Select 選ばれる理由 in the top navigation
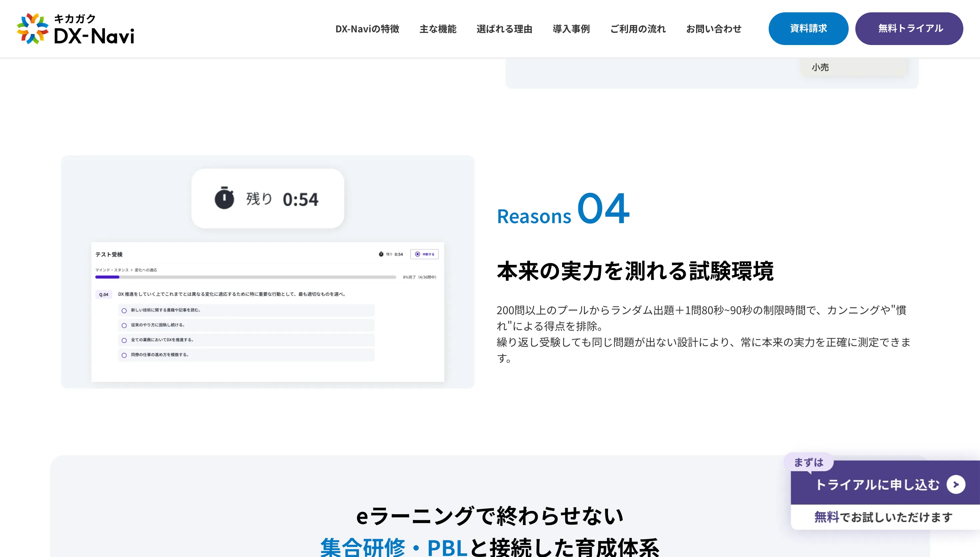The height and width of the screenshot is (557, 980). point(505,29)
